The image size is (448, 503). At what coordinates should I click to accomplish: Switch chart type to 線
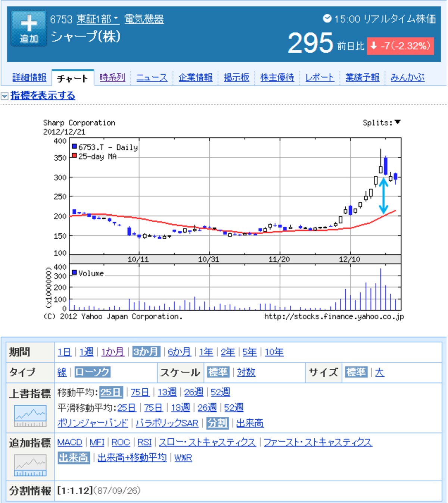pos(62,372)
